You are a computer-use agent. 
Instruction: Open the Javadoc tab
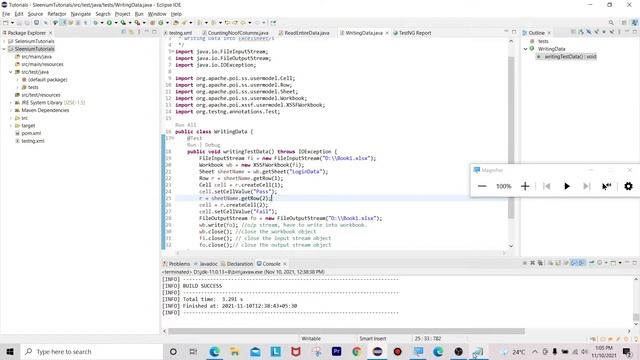[206, 264]
